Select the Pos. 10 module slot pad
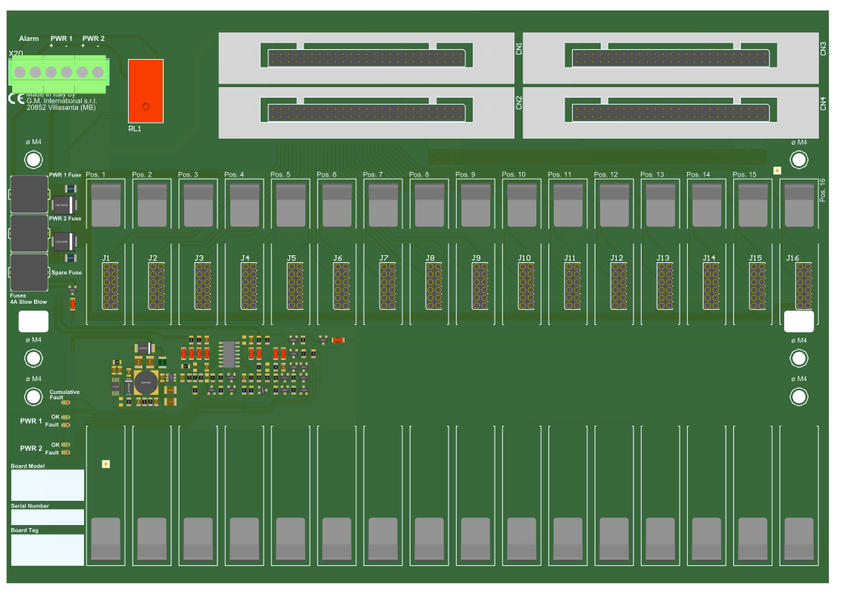Screen dimensions: 850x600 coord(521,210)
